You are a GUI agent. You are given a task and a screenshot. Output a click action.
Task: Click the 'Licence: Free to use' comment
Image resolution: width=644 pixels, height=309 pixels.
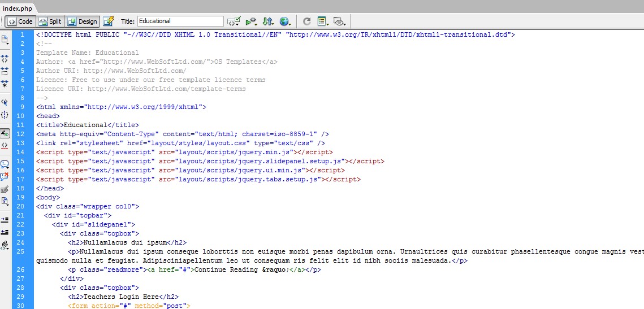151,80
